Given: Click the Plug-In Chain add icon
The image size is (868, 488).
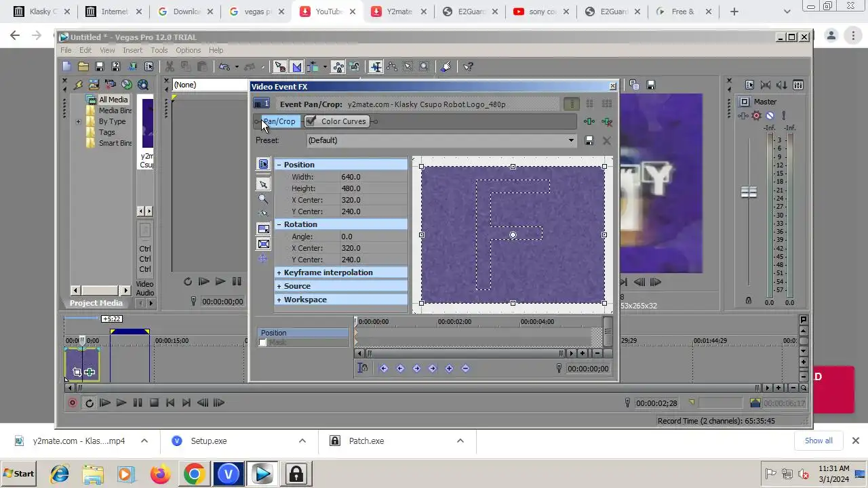Looking at the screenshot, I should (589, 121).
